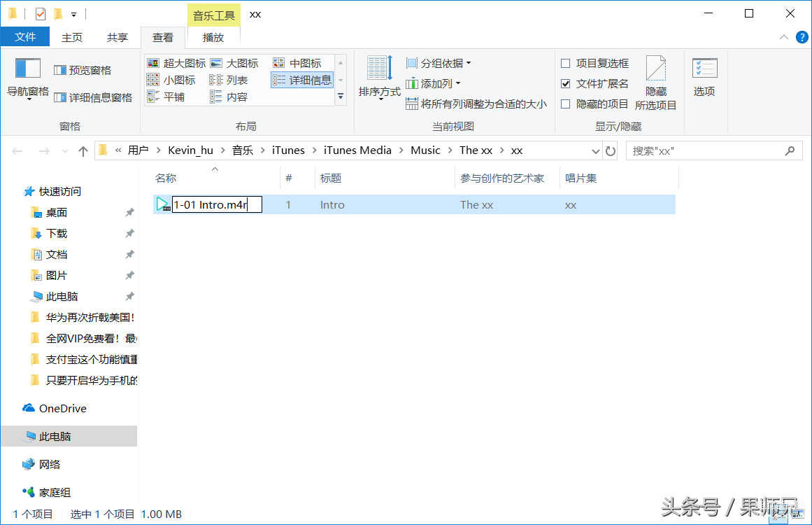Refresh the current folder
This screenshot has width=812, height=525.
611,150
